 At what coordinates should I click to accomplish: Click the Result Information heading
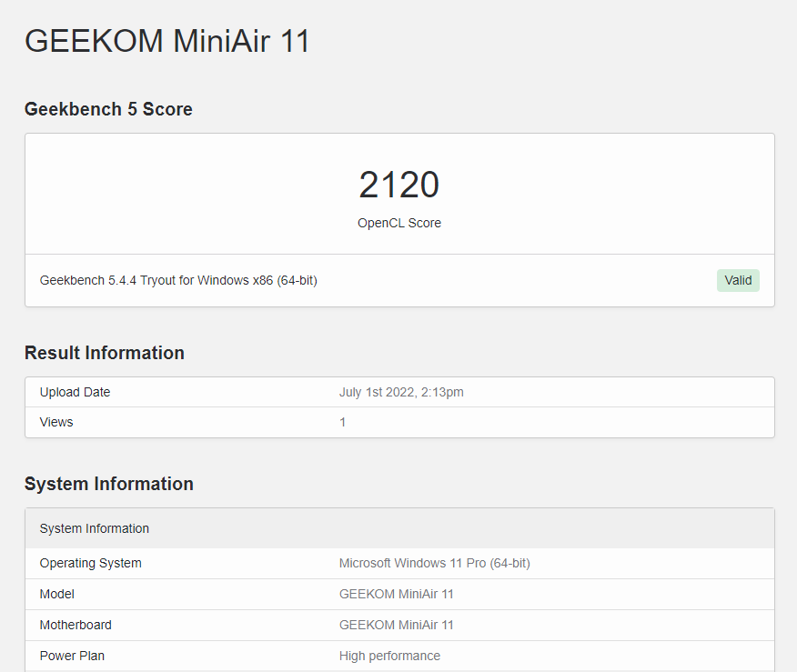click(105, 353)
